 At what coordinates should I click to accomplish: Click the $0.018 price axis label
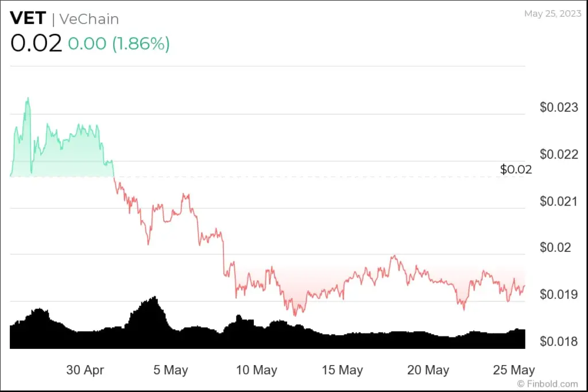(x=559, y=342)
